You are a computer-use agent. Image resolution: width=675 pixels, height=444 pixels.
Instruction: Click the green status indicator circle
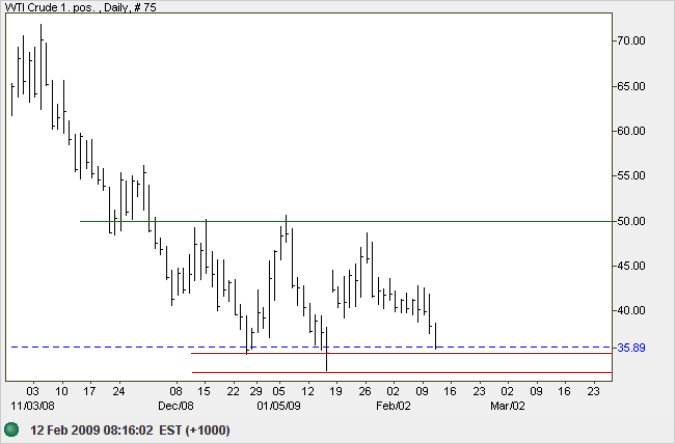coord(11,429)
